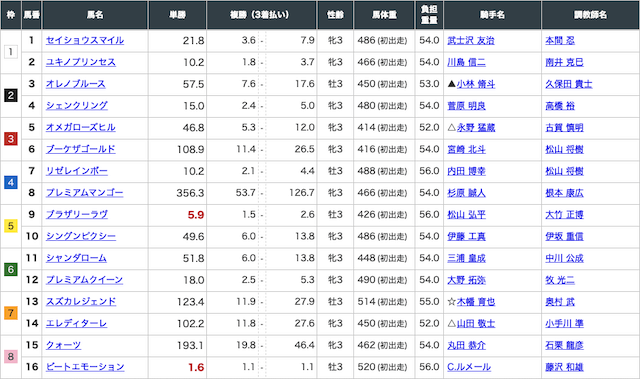This screenshot has height=379, width=640.
Task: Open the プレミアムクイーン horse link
Action: (x=84, y=280)
